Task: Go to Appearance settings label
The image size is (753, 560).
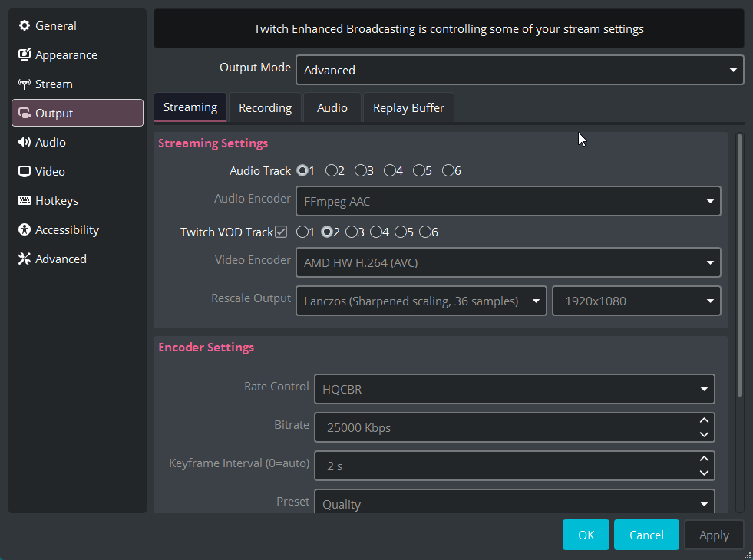Action: click(x=66, y=55)
